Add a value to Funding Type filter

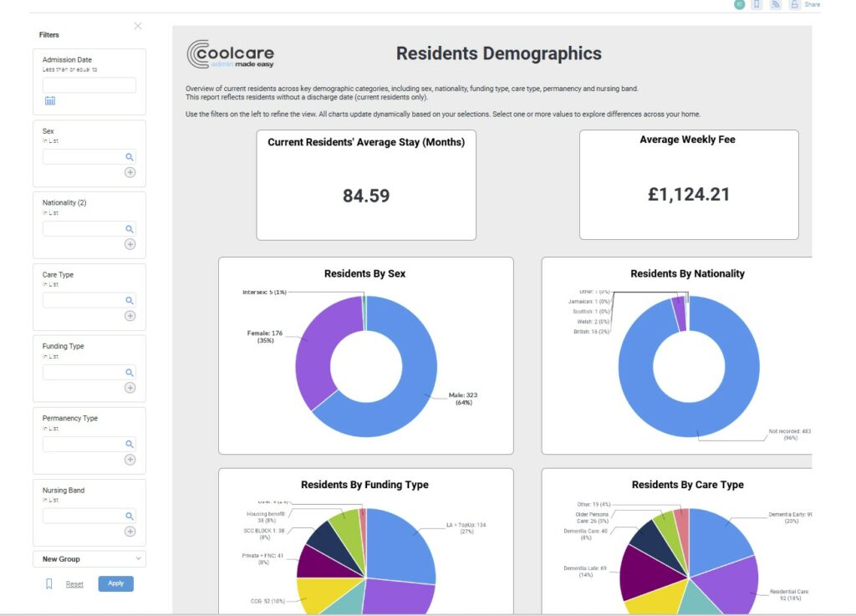(x=130, y=388)
